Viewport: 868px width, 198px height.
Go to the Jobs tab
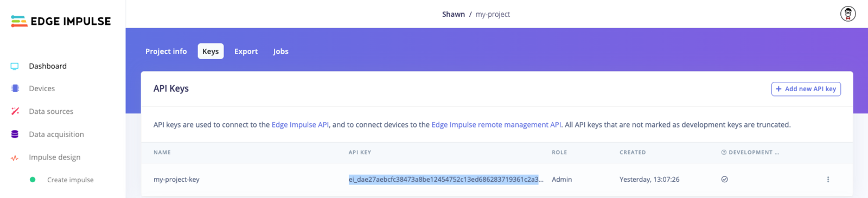[x=281, y=52]
